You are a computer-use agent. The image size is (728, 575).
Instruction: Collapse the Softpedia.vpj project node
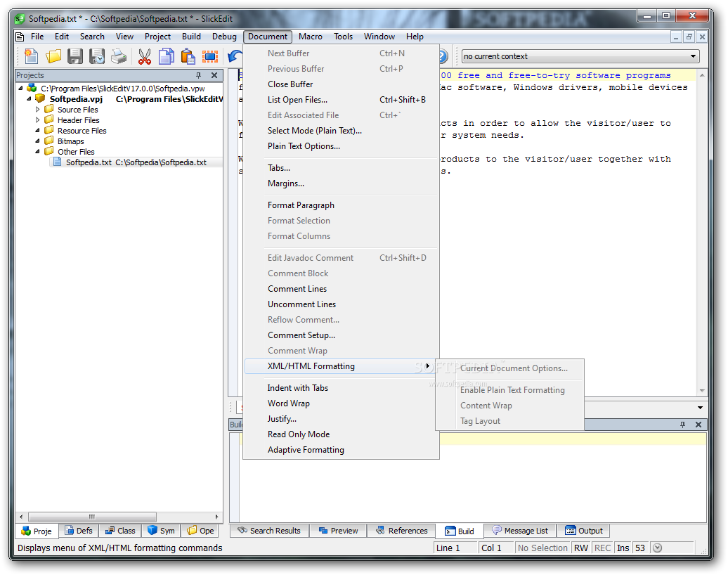click(30, 98)
